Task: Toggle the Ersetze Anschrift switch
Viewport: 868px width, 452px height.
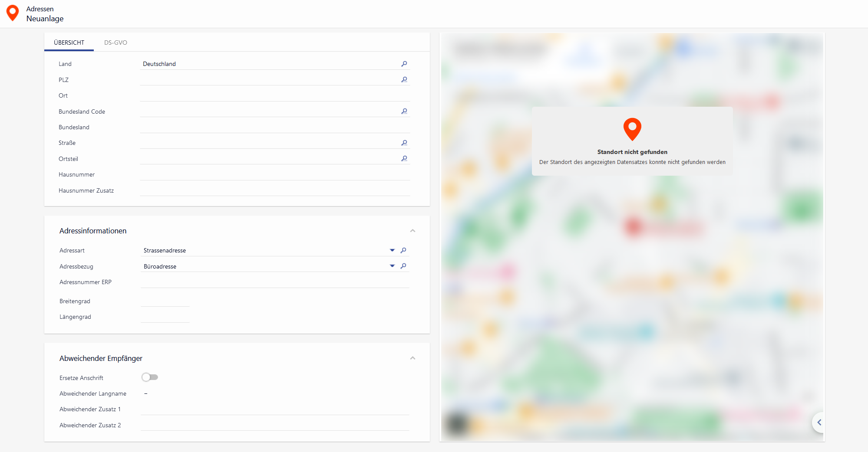Action: [150, 377]
